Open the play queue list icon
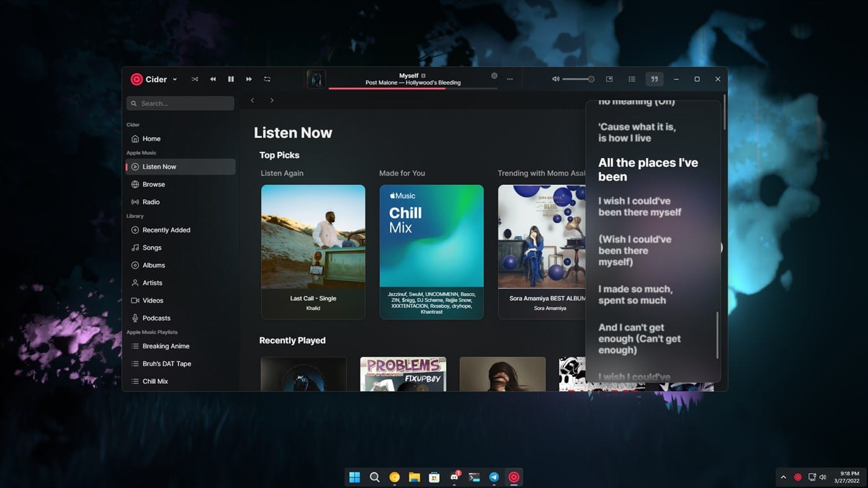The height and width of the screenshot is (488, 868). click(x=632, y=79)
